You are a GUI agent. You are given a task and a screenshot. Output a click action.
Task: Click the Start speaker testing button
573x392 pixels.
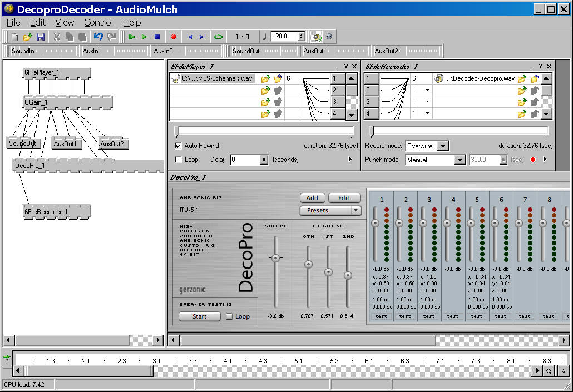(x=200, y=316)
